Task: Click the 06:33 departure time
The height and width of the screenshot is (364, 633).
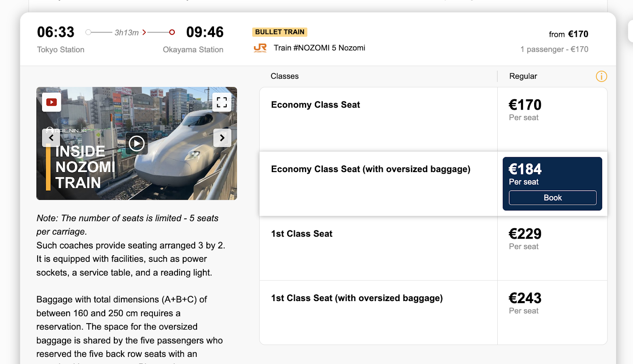Action: pos(56,32)
